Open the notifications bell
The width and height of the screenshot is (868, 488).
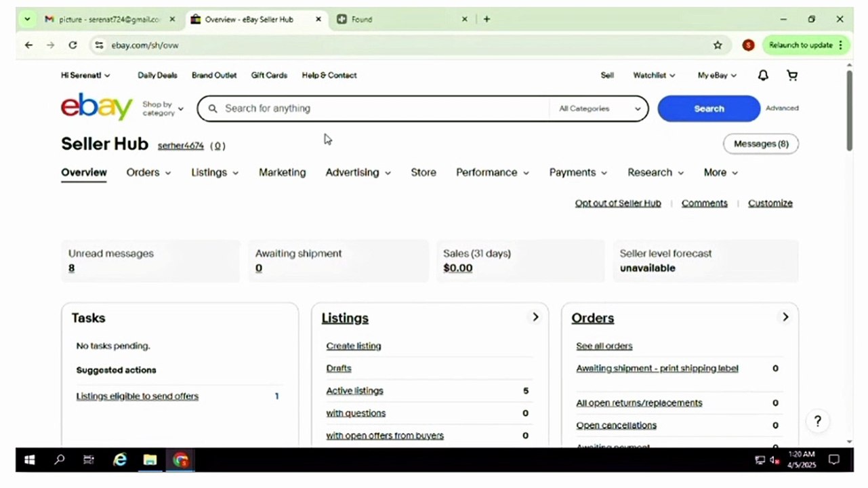click(x=763, y=75)
